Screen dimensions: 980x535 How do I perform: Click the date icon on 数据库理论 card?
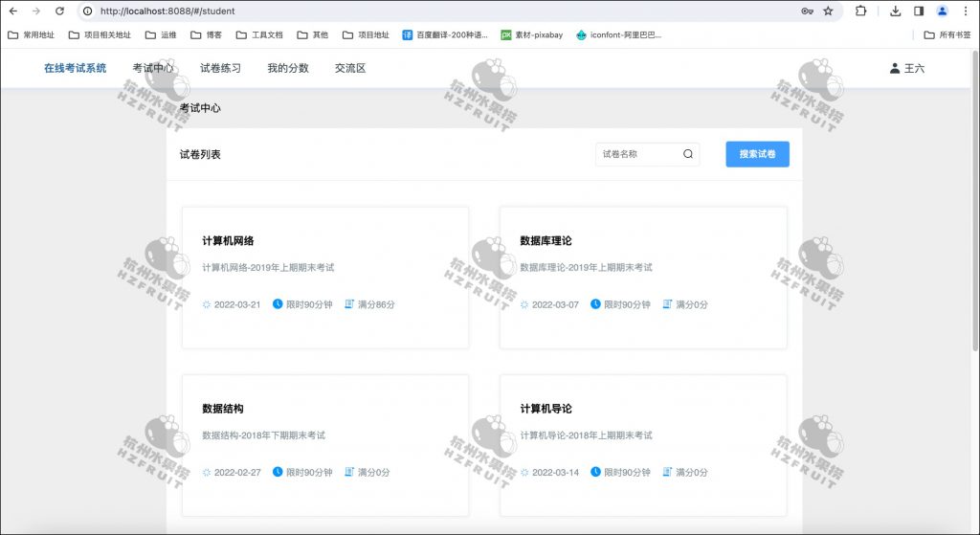(x=524, y=304)
